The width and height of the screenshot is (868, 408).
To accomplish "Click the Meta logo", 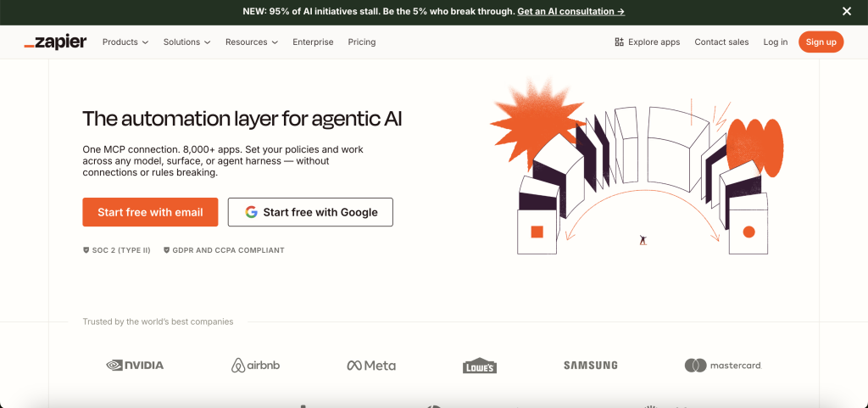I will [371, 366].
